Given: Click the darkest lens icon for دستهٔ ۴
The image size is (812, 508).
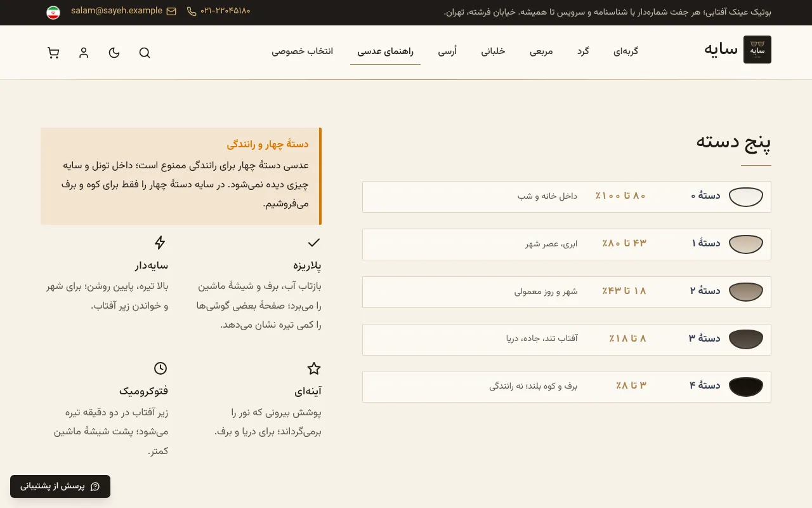Looking at the screenshot, I should tap(746, 387).
